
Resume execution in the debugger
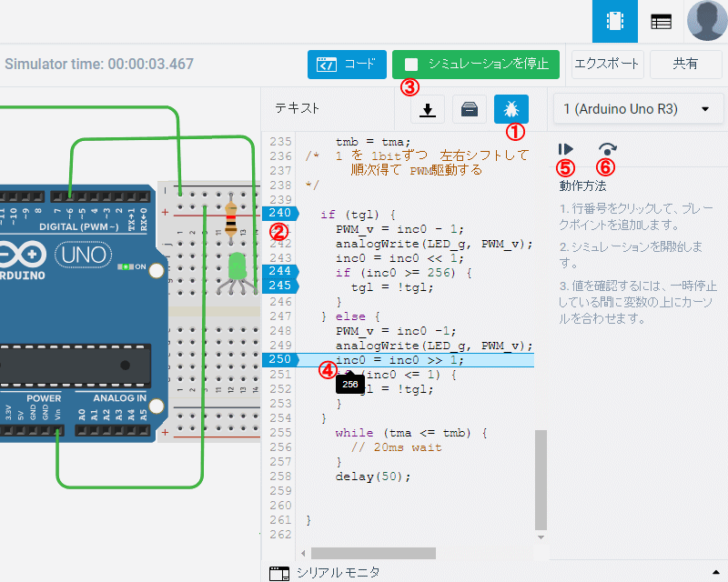(566, 148)
